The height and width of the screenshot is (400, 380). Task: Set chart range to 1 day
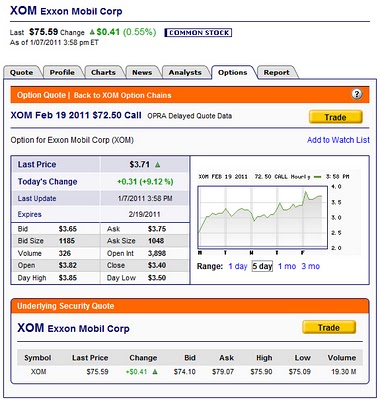pyautogui.click(x=238, y=266)
